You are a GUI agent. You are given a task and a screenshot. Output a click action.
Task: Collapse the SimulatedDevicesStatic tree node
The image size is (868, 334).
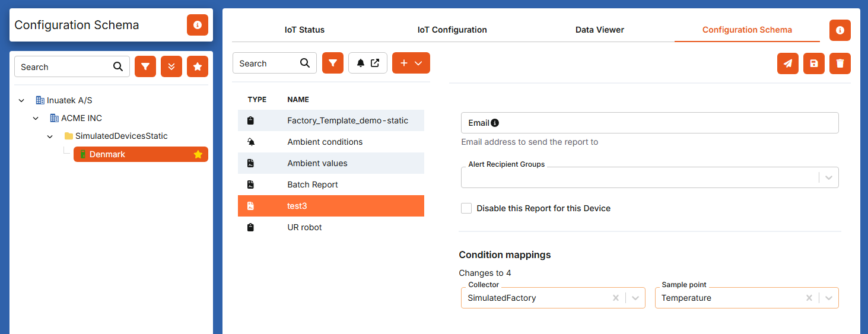(50, 136)
